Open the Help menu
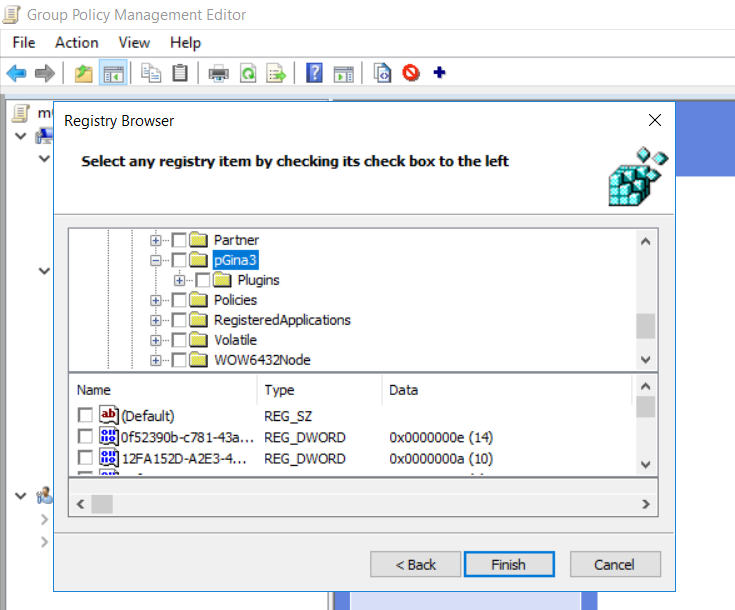The height and width of the screenshot is (610, 735). tap(185, 43)
